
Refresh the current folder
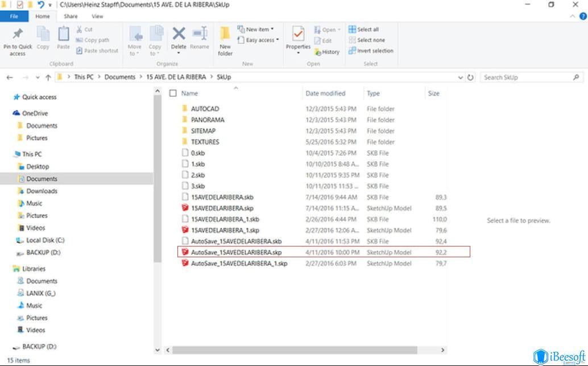pyautogui.click(x=470, y=77)
